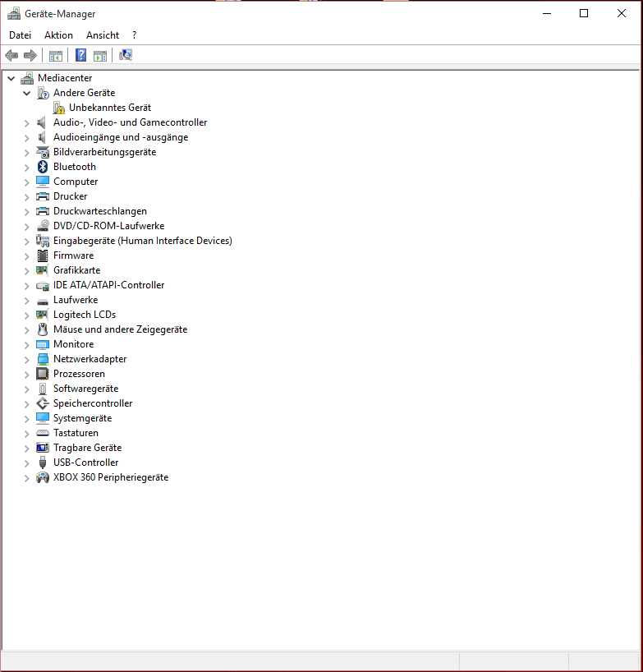Click the Firmware chip icon
643x672 pixels.
(43, 255)
